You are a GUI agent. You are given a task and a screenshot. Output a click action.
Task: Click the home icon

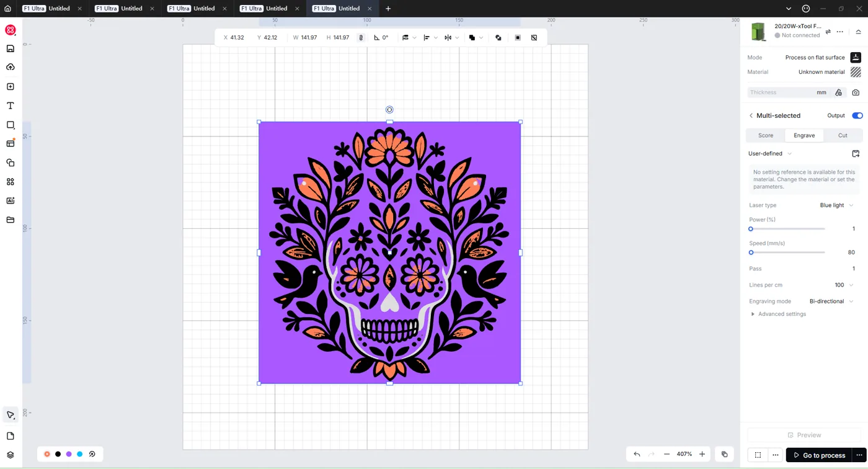pyautogui.click(x=7, y=9)
